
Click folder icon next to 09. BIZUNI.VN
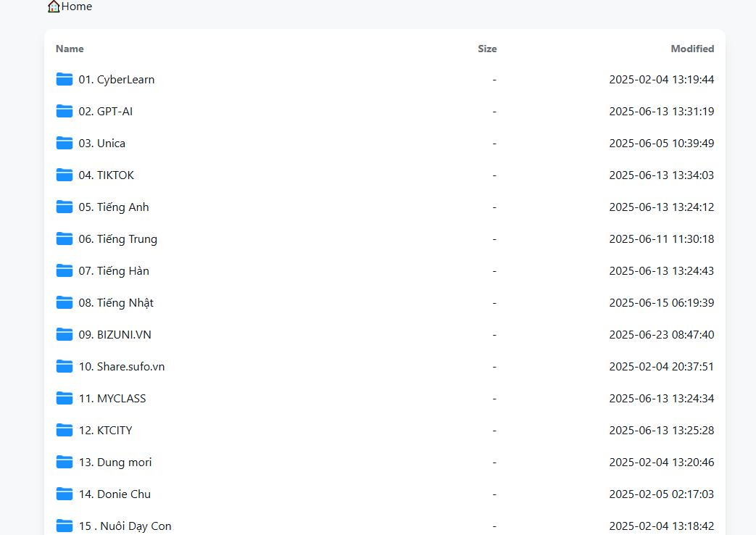[65, 334]
